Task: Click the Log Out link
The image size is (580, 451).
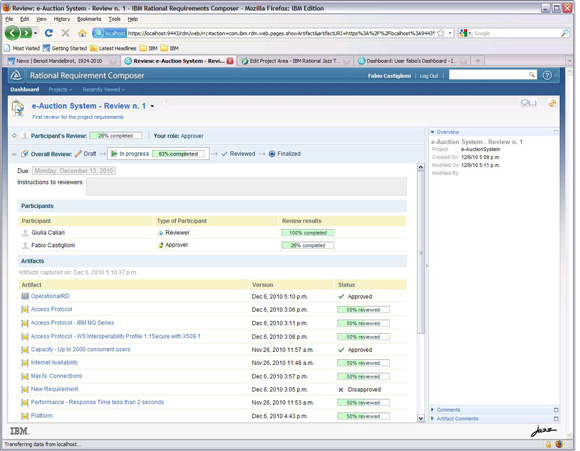Action: pos(429,76)
